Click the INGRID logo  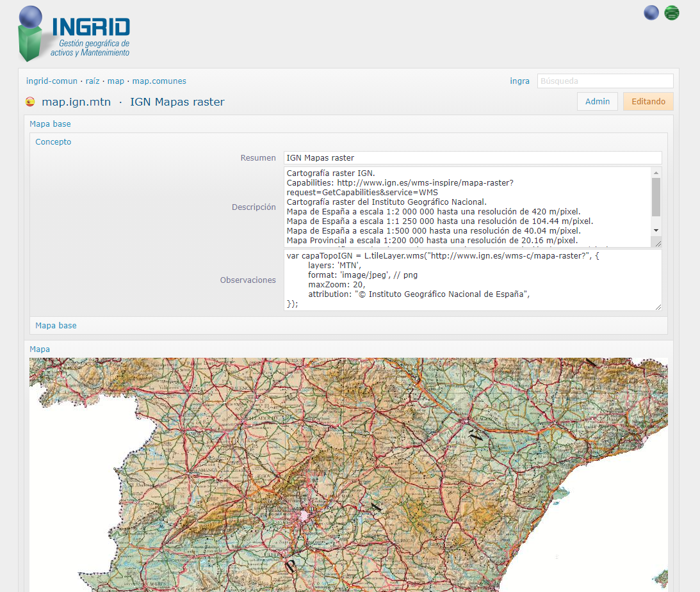(74, 33)
